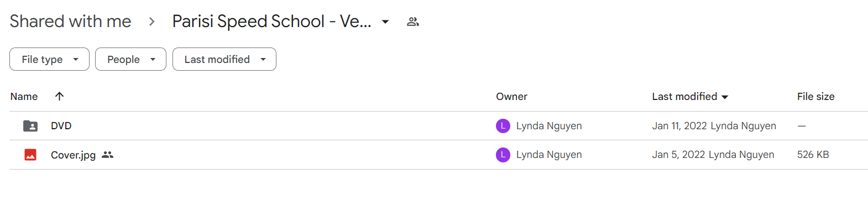
Task: Click the shared folder icon beside DVD
Action: 30,126
